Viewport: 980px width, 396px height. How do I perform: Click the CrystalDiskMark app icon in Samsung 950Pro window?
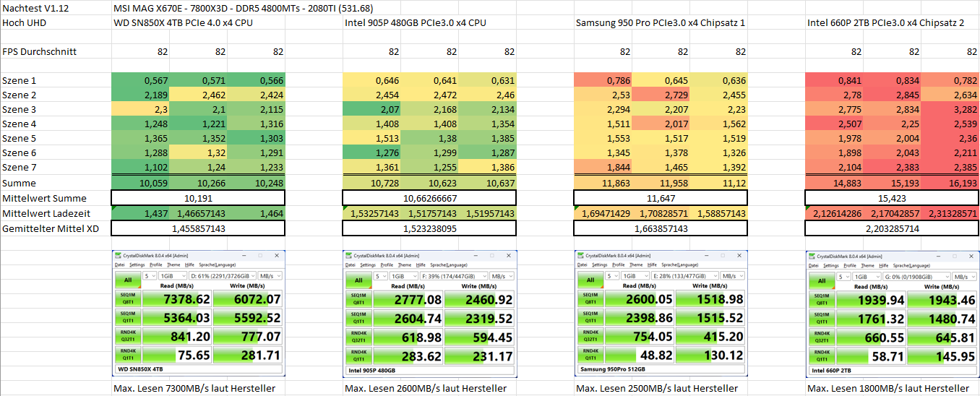pos(580,256)
